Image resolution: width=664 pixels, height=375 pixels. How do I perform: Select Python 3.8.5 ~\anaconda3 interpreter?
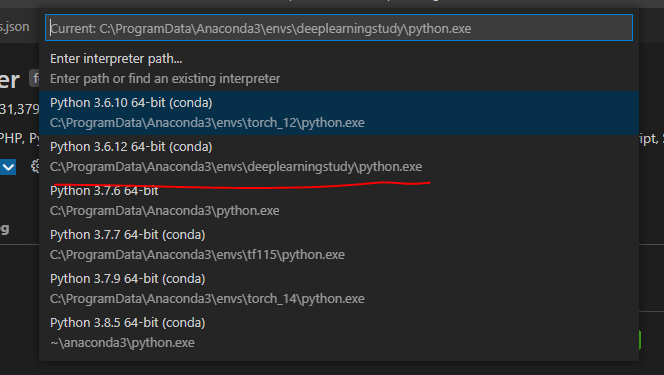click(x=339, y=333)
